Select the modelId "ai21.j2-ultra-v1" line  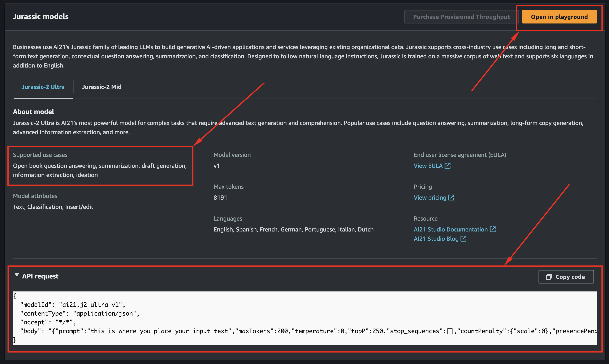[73, 305]
